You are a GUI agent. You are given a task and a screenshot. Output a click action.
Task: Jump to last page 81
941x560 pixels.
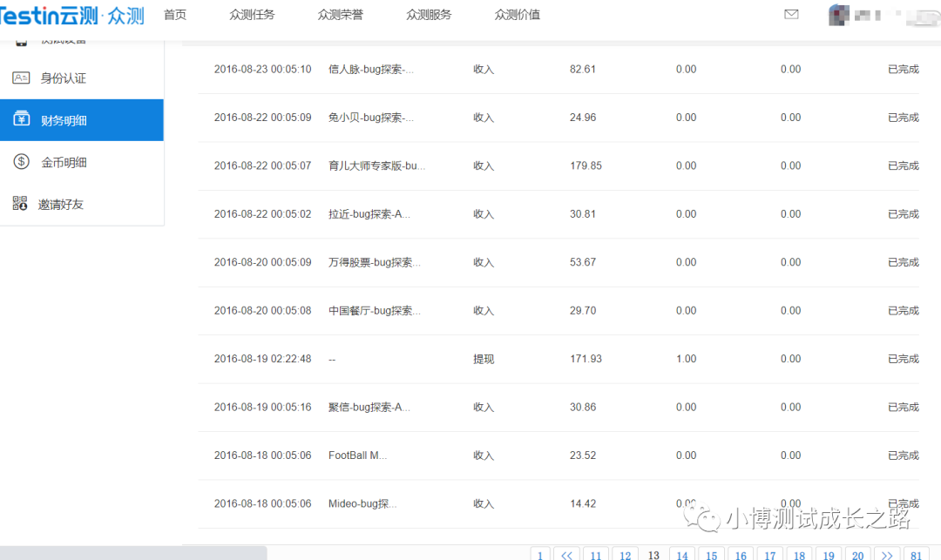[916, 554]
